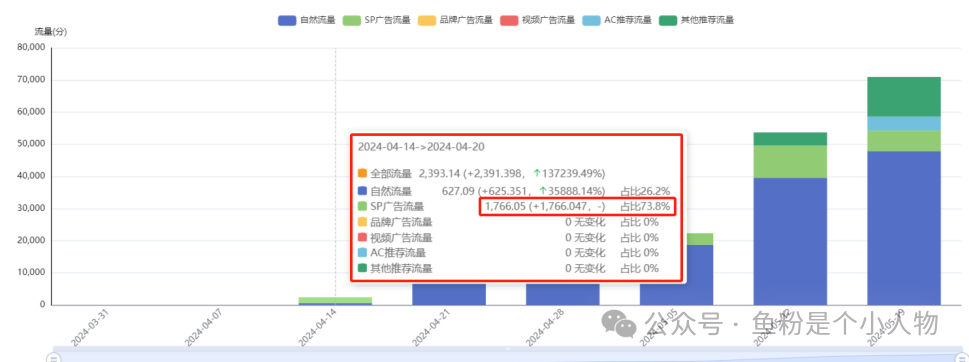The height and width of the screenshot is (362, 969).
Task: Click the 全部流量 row in the tooltip
Action: (481, 173)
